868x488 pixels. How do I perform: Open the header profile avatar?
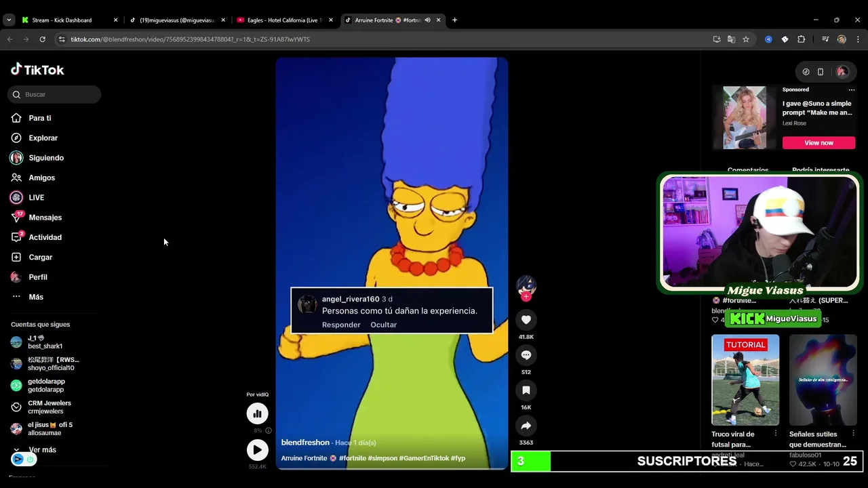click(x=842, y=71)
